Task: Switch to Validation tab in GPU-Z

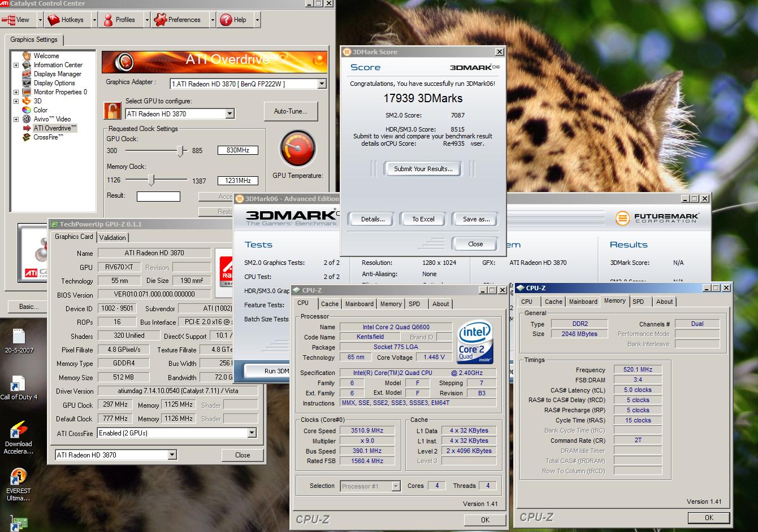Action: click(112, 238)
